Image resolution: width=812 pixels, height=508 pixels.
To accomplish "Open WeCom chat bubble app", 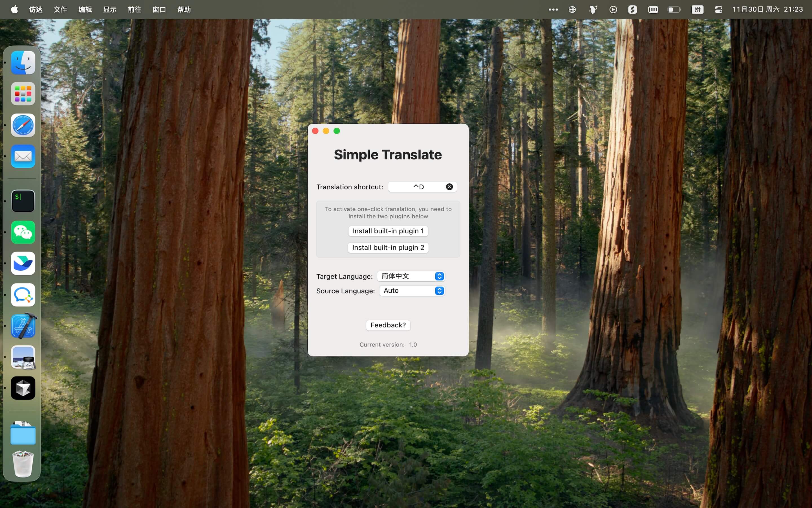I will coord(23,295).
